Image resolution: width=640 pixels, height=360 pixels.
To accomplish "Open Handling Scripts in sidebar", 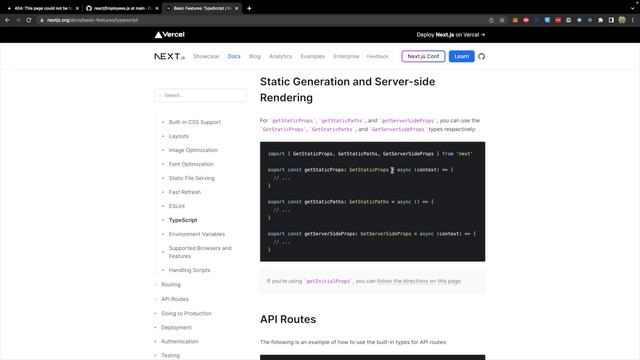I will pyautogui.click(x=189, y=270).
